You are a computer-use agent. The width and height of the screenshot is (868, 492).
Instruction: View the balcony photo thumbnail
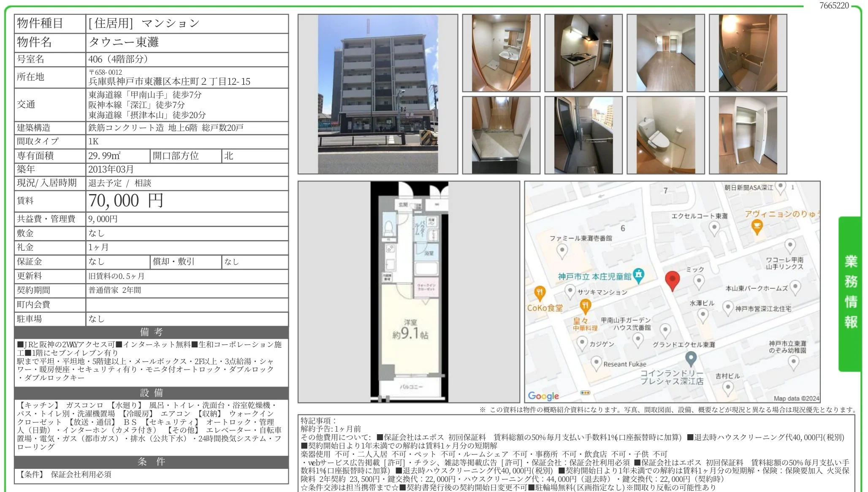click(x=583, y=135)
